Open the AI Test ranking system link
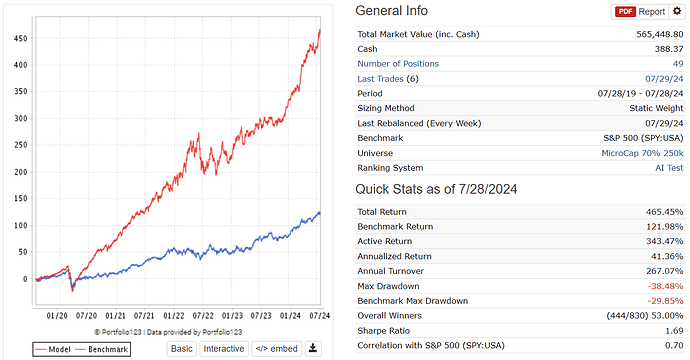 (669, 168)
